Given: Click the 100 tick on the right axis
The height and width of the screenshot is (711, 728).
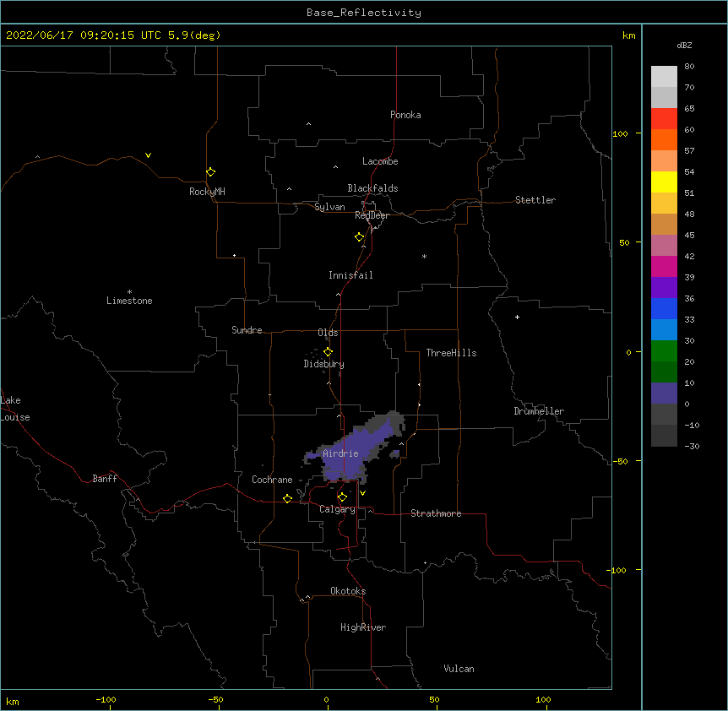Looking at the screenshot, I should pos(620,133).
